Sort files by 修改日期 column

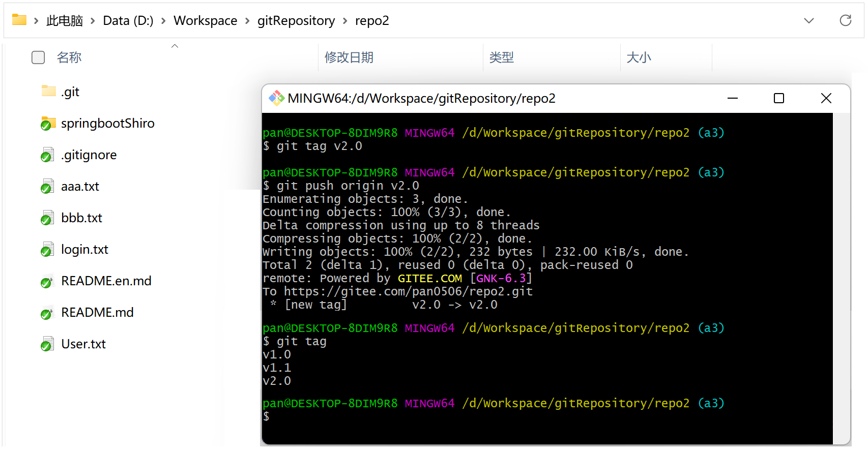coord(349,57)
